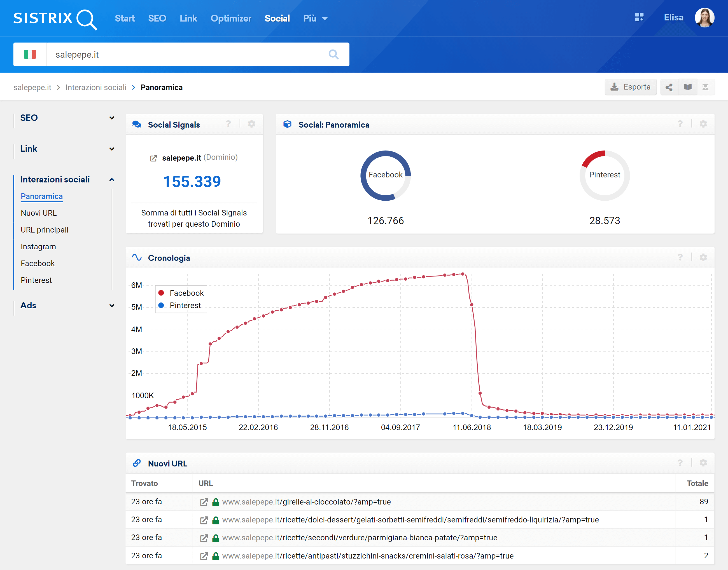
Task: Open parmigiana-bianca-patate URL external link icon
Action: click(204, 538)
